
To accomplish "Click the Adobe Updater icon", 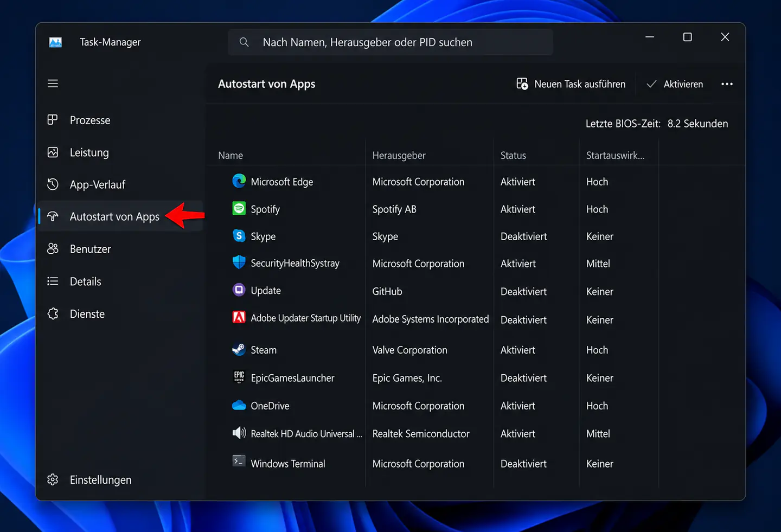I will click(239, 317).
